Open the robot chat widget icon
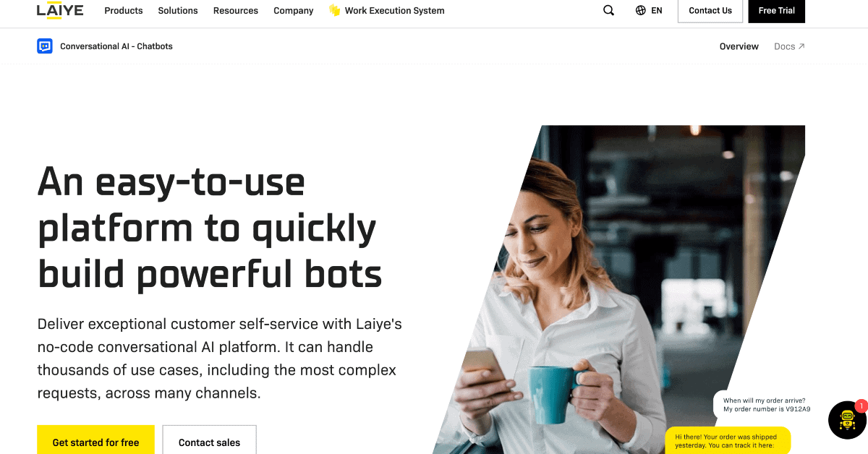The width and height of the screenshot is (868, 454). point(847,419)
